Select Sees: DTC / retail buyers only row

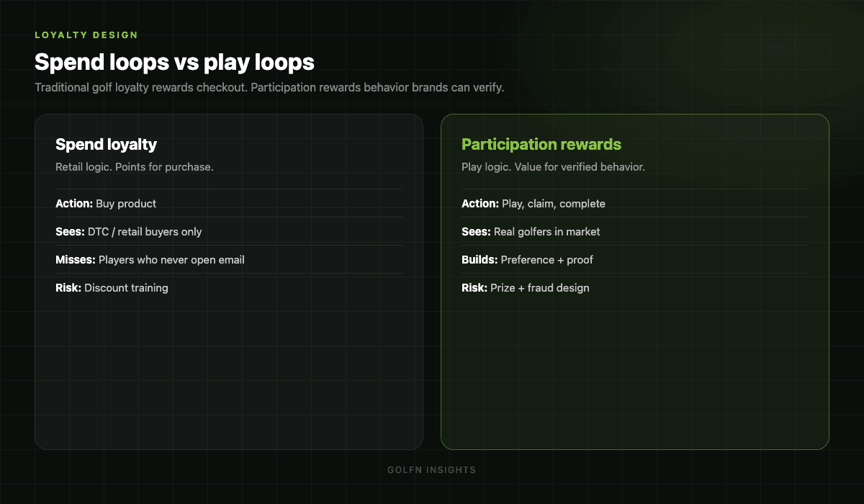[x=229, y=231]
